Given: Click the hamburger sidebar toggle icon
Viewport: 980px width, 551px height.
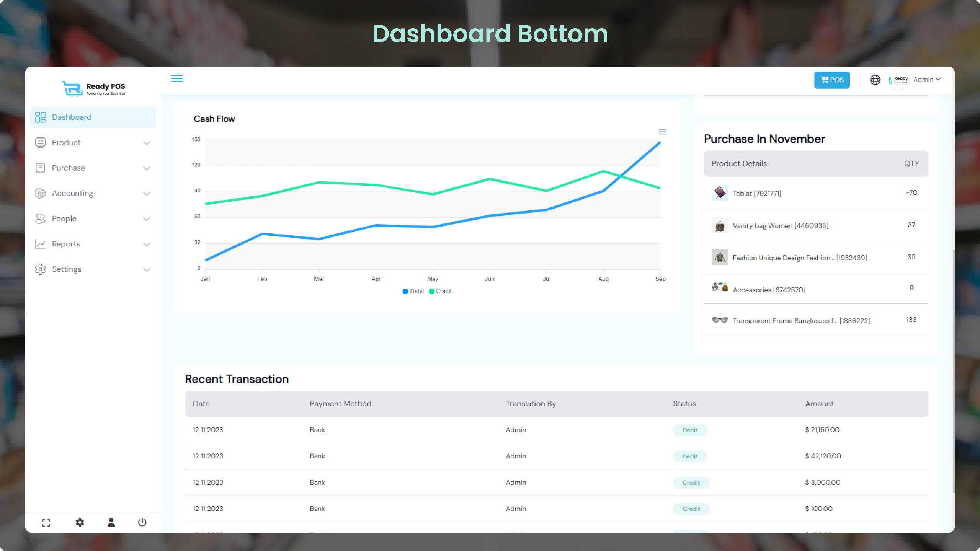Looking at the screenshot, I should click(x=176, y=78).
